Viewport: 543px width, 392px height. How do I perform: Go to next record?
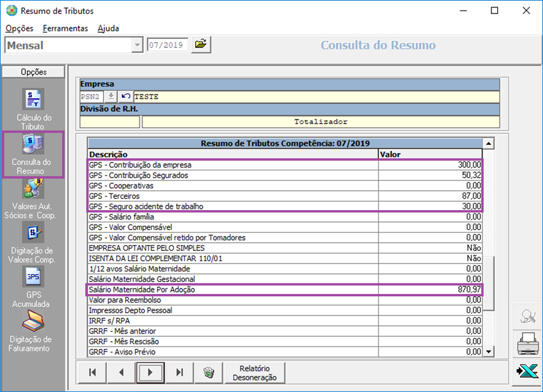point(150,372)
